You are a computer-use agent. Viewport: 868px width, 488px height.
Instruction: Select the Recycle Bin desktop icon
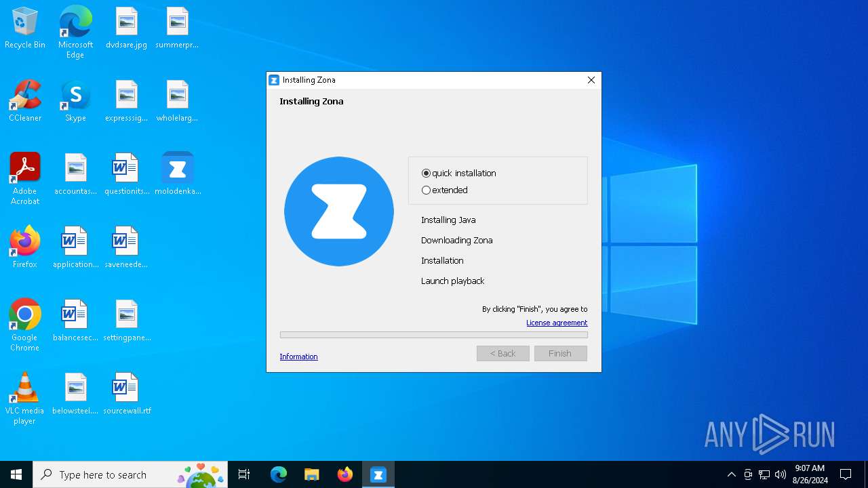(x=25, y=28)
